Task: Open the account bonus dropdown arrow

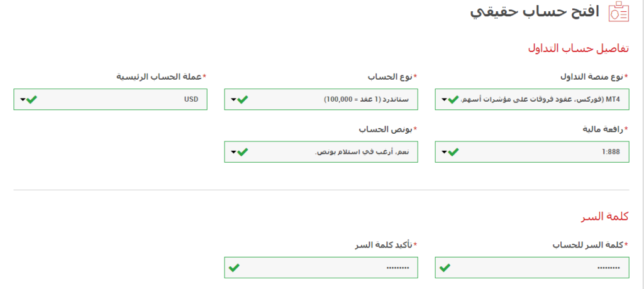Action: pyautogui.click(x=233, y=151)
